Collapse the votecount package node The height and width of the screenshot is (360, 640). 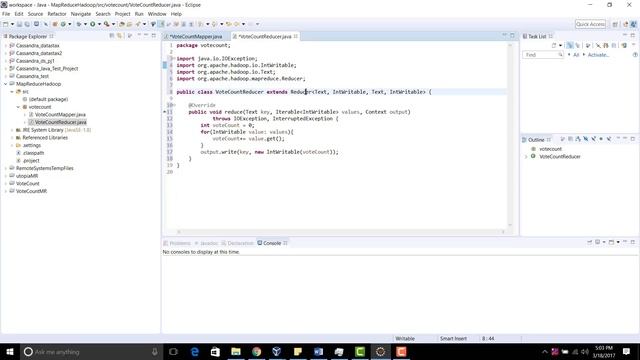pyautogui.click(x=18, y=107)
